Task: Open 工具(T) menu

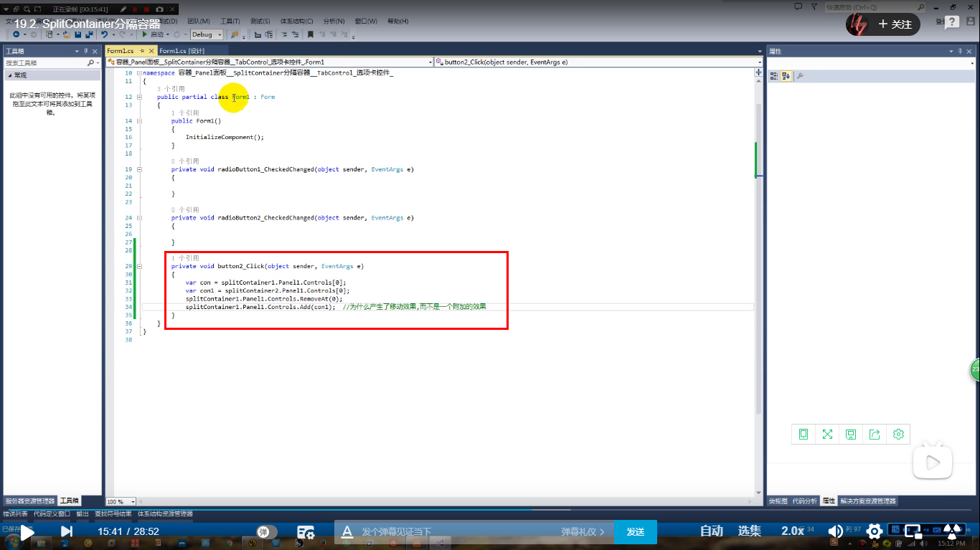Action: pyautogui.click(x=230, y=22)
